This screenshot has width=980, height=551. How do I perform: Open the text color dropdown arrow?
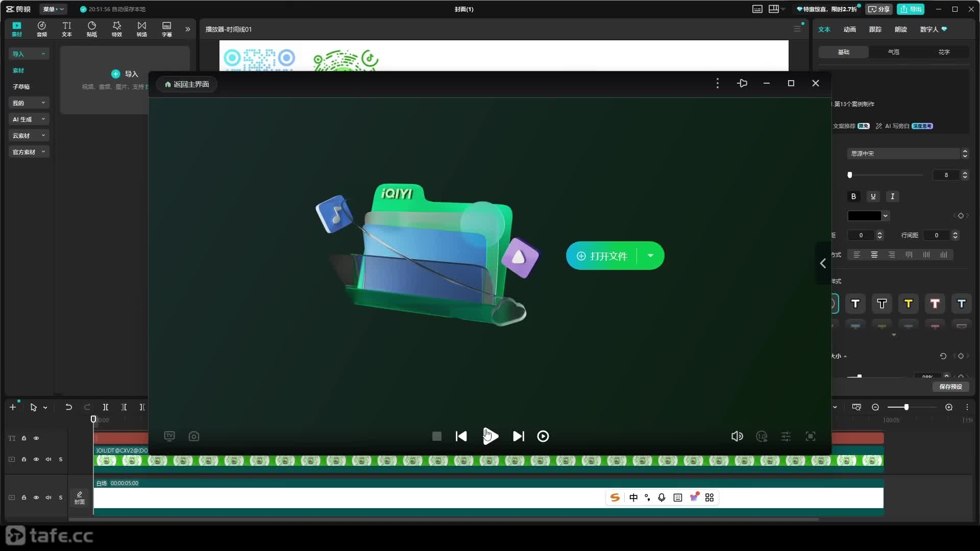tap(886, 216)
